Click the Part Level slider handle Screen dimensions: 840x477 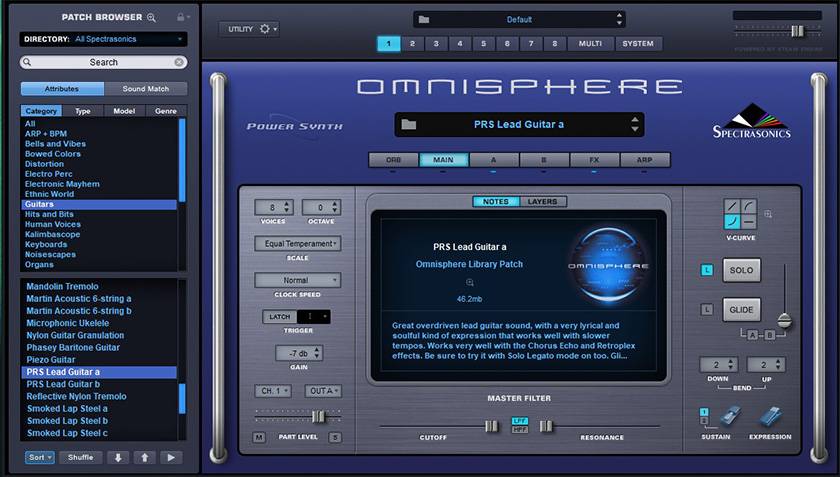318,416
